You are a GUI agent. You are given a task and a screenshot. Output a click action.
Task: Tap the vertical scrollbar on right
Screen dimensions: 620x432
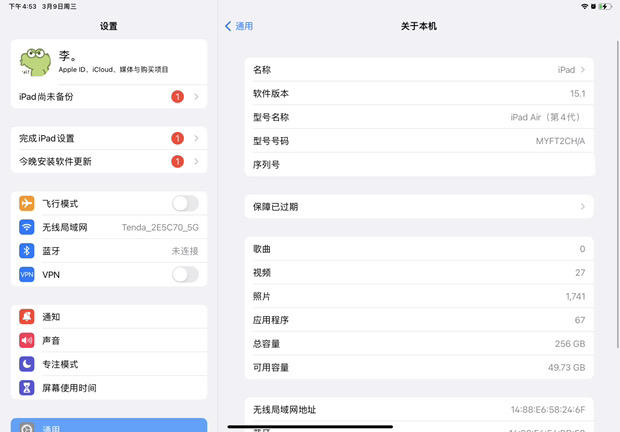pyautogui.click(x=618, y=194)
